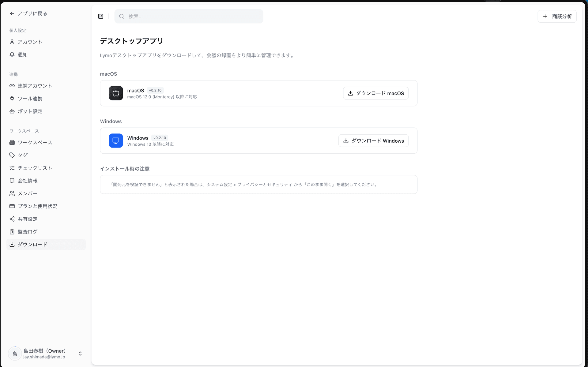
Task: Open the 会社情報 company info page
Action: tap(27, 181)
